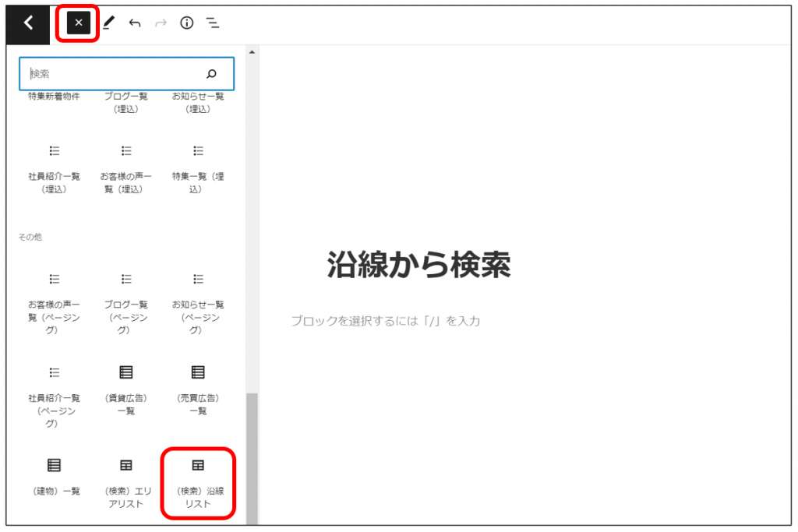Click the back arrow to exit editor
The height and width of the screenshot is (532, 798).
(29, 23)
